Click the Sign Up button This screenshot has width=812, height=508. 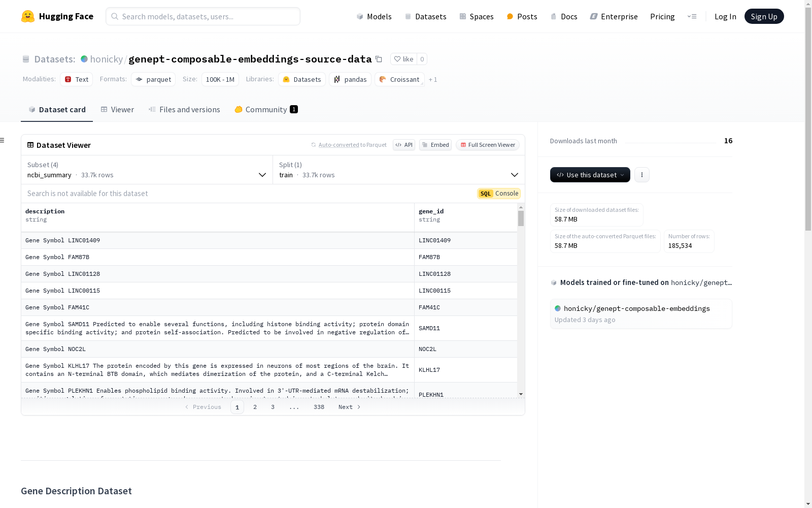(764, 16)
